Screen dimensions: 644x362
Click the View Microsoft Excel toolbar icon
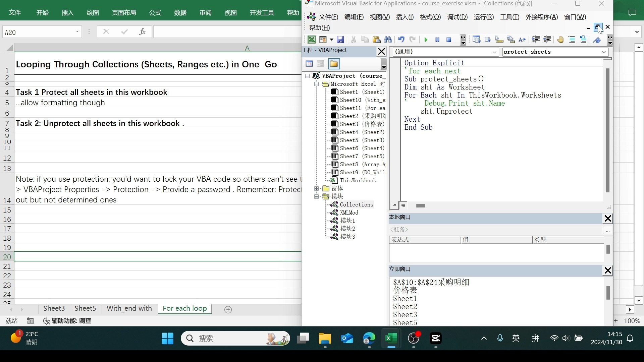(x=311, y=40)
